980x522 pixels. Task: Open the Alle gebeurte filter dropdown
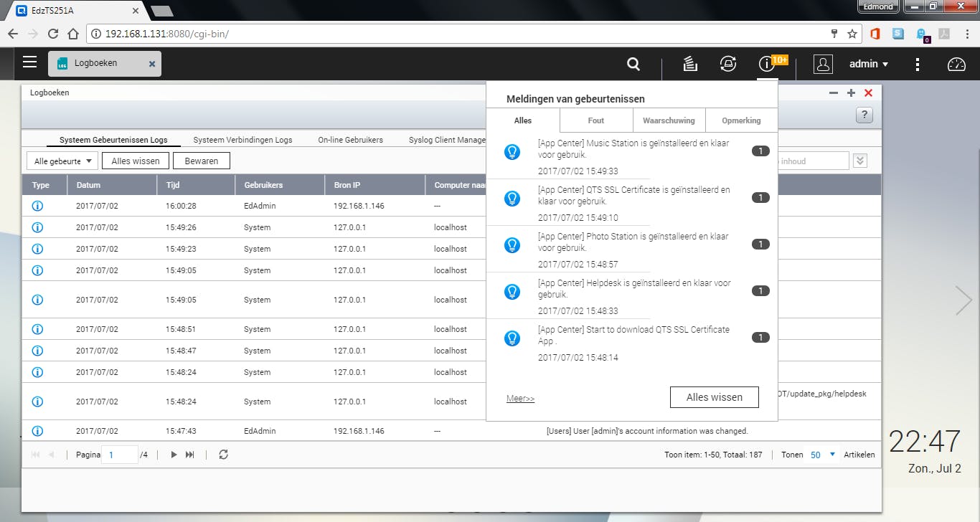coord(62,161)
